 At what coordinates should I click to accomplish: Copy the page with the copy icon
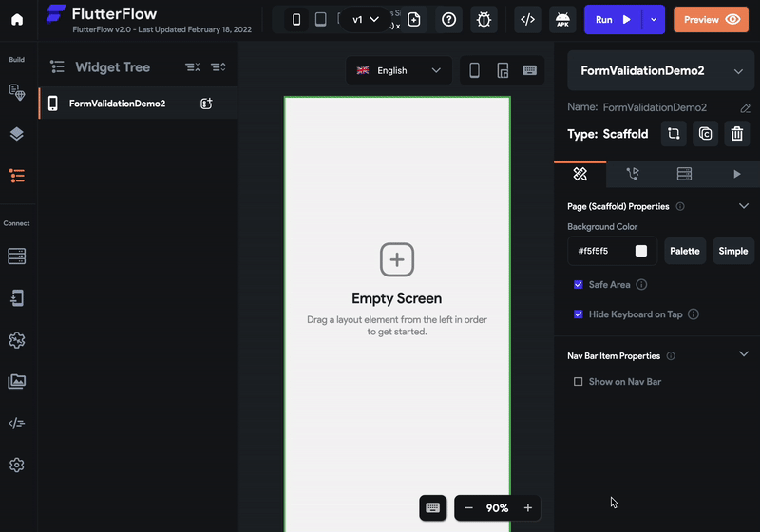[x=705, y=134]
